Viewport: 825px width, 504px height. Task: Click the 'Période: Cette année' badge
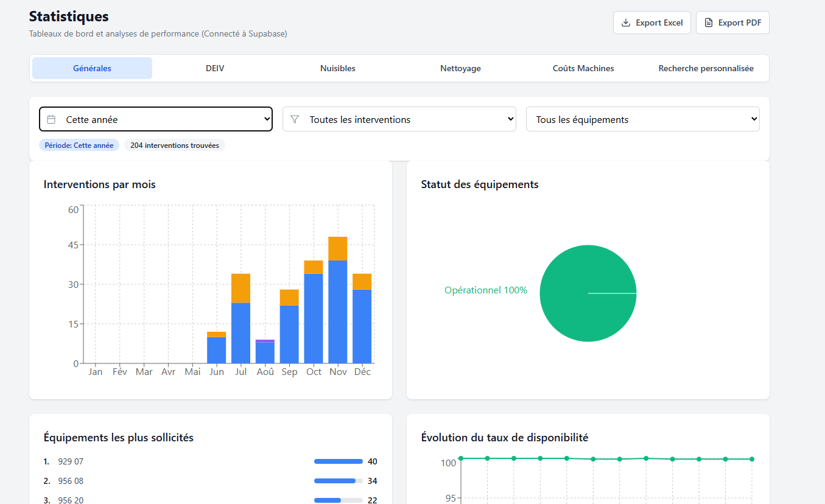pyautogui.click(x=79, y=145)
